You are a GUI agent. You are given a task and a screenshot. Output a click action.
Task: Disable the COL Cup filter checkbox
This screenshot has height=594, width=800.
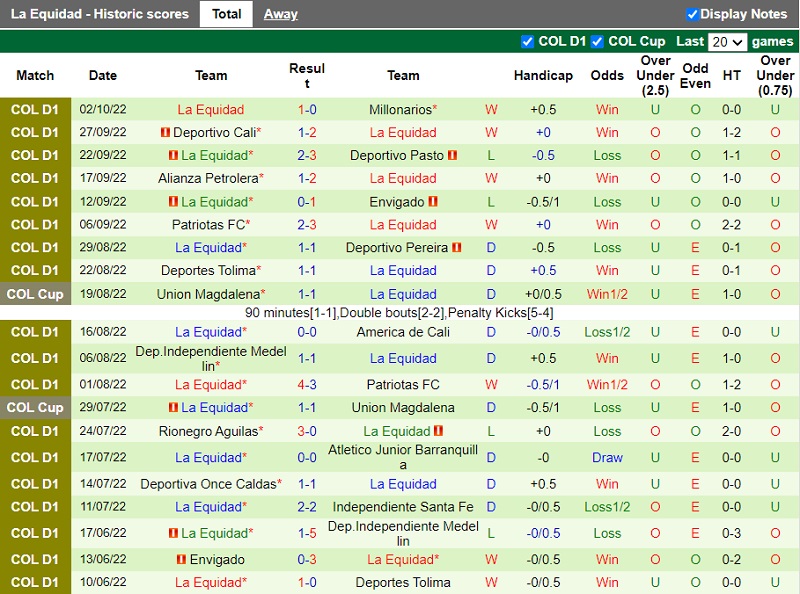pos(597,42)
